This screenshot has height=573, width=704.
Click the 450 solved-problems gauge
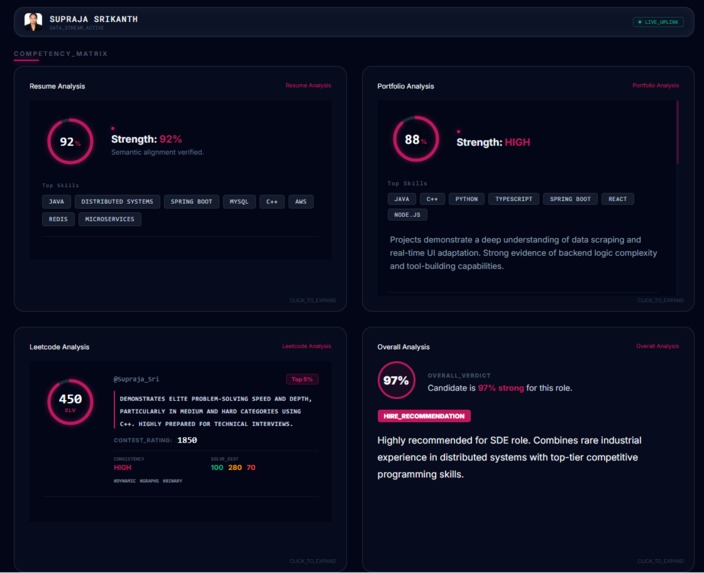[70, 402]
